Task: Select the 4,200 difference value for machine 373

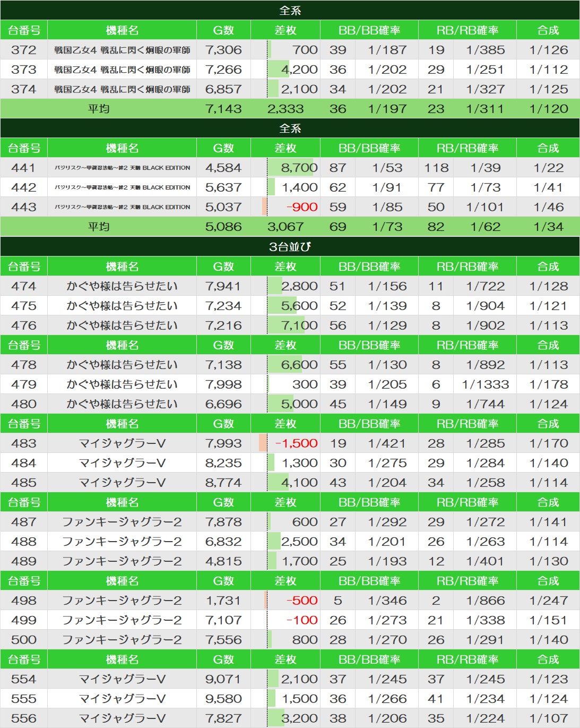Action: (299, 70)
